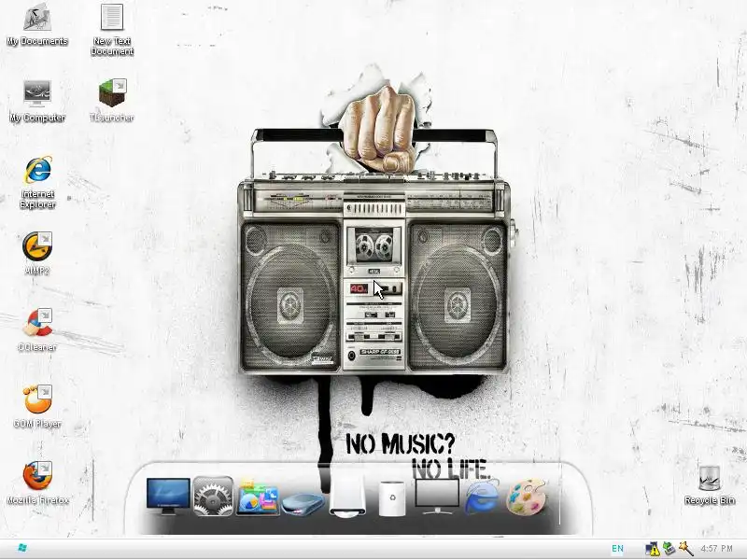Click the 4:57 PM taskbar clock
The height and width of the screenshot is (560, 747).
pos(717,549)
